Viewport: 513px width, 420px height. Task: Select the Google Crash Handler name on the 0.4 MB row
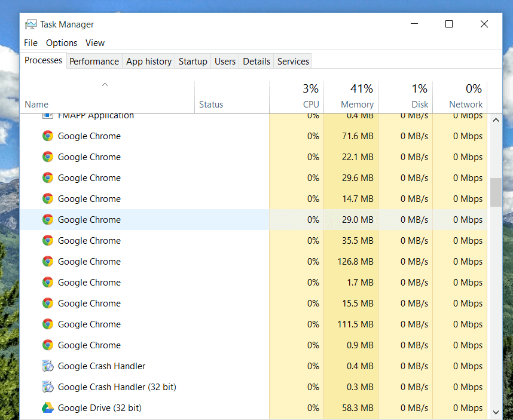102,366
